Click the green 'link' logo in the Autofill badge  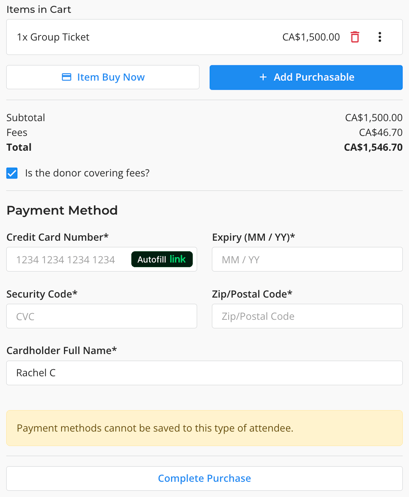tap(177, 259)
